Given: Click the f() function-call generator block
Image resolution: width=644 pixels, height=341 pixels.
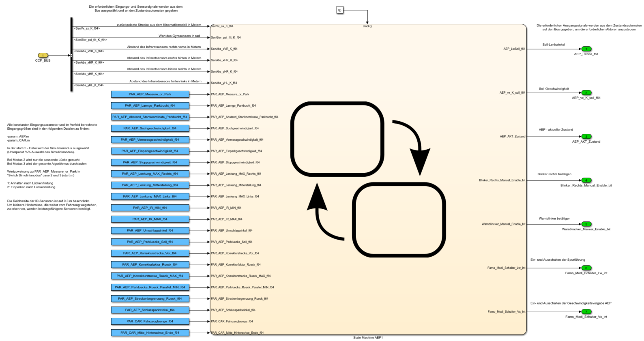Looking at the screenshot, I should [340, 10].
